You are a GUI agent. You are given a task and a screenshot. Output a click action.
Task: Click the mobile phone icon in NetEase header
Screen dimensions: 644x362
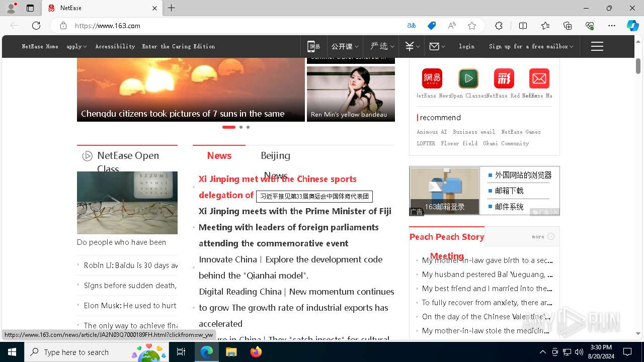pos(313,46)
